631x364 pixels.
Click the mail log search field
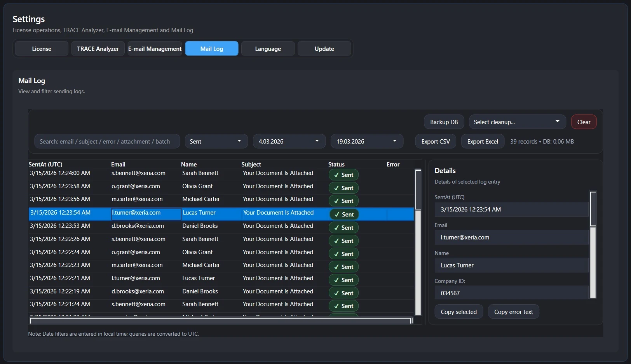pyautogui.click(x=107, y=142)
